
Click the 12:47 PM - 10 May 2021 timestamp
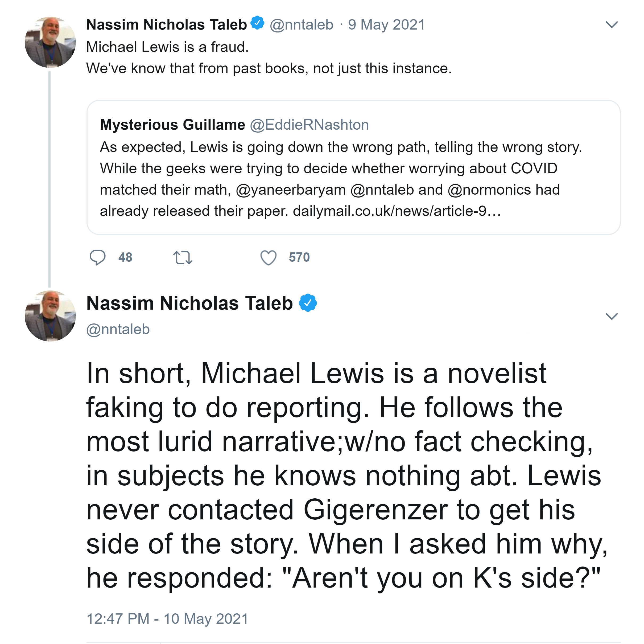(167, 619)
